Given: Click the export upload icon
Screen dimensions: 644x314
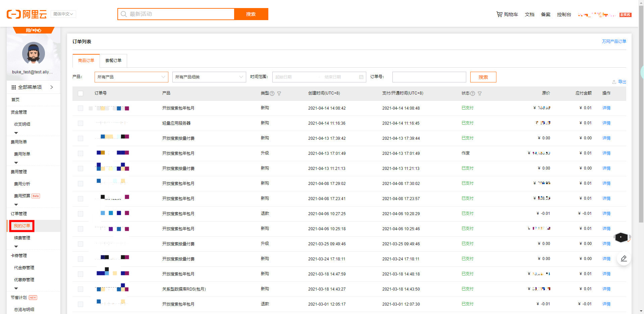Looking at the screenshot, I should click(x=614, y=82).
